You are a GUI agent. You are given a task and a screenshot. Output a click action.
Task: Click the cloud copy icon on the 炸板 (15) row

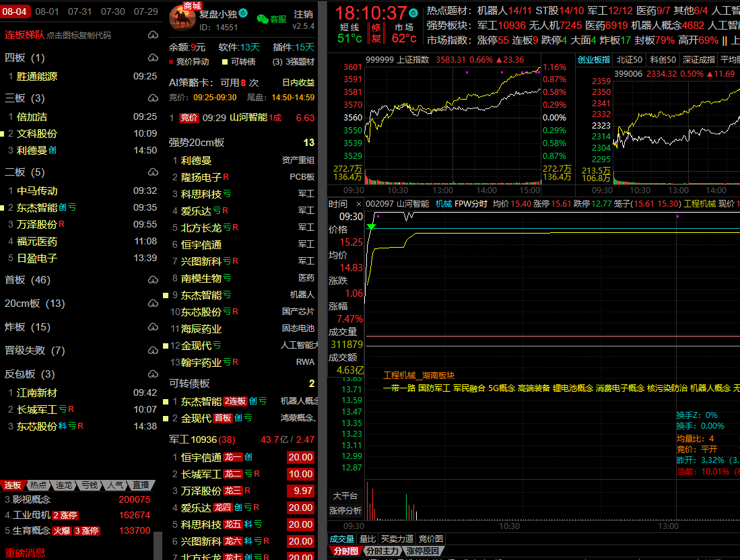coord(153,327)
